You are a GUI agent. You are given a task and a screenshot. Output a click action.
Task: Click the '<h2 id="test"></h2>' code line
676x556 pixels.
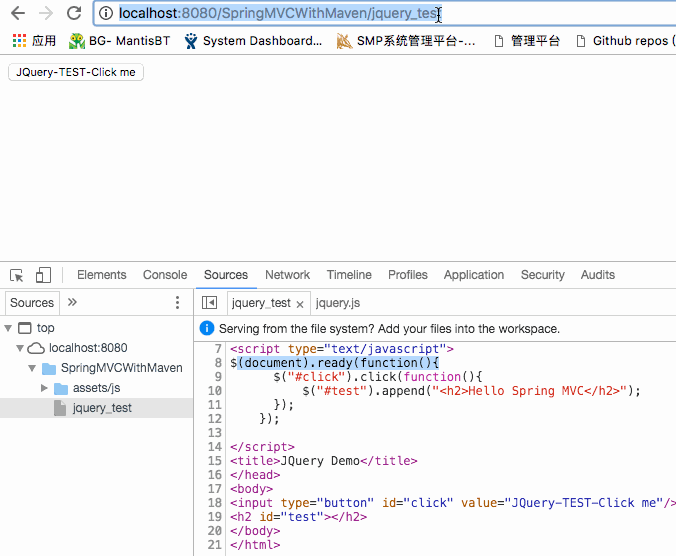[x=298, y=517]
